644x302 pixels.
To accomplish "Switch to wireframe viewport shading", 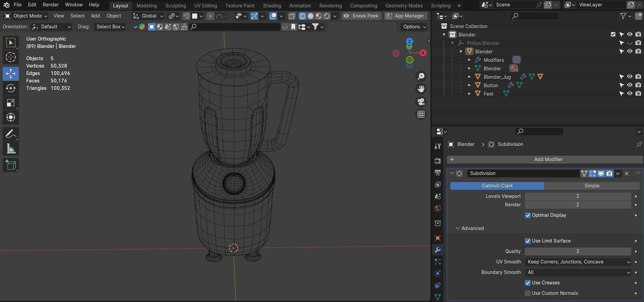I will (x=302, y=16).
